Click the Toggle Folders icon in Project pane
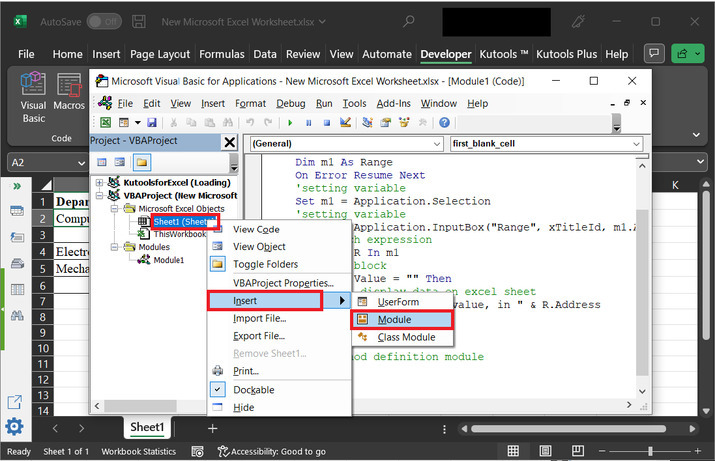Viewport: 715px width, 461px height. (142, 162)
